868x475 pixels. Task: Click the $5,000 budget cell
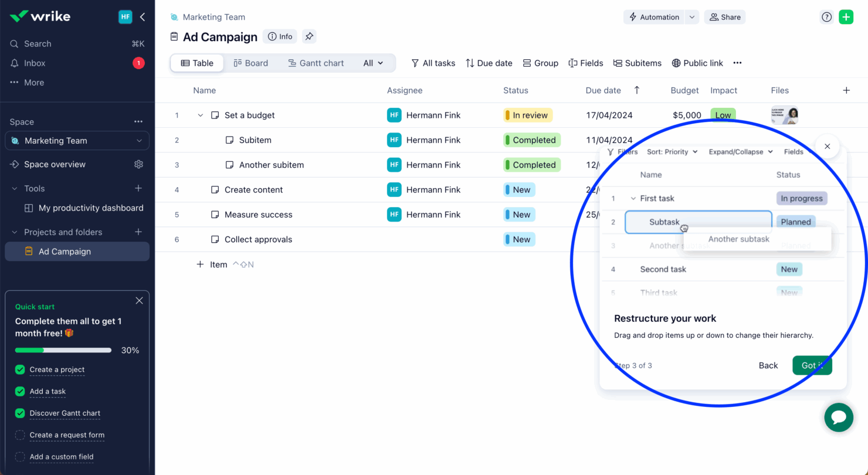(x=687, y=116)
